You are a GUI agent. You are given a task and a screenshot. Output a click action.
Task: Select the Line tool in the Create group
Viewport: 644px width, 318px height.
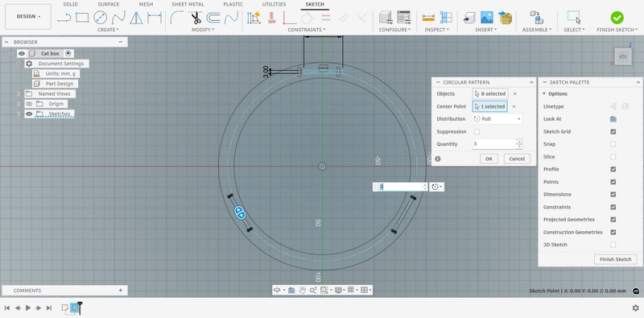point(64,18)
